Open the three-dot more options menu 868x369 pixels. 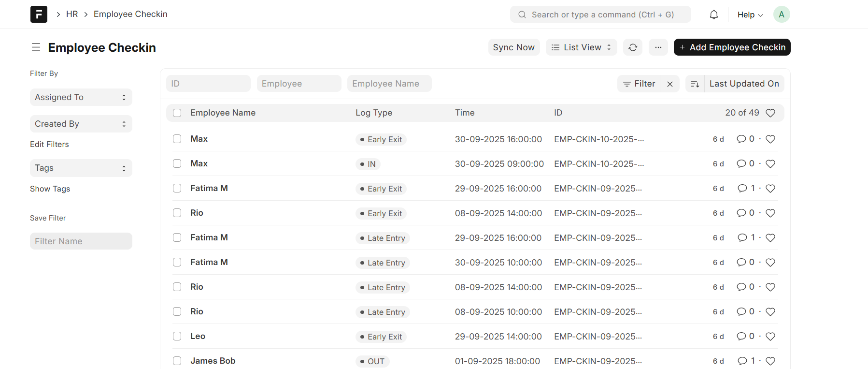(658, 47)
